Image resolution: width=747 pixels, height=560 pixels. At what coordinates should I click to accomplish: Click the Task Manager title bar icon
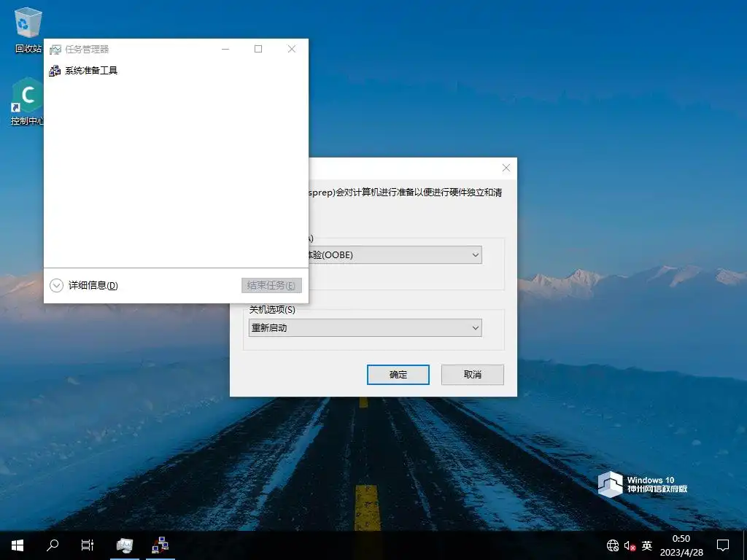[x=55, y=49]
